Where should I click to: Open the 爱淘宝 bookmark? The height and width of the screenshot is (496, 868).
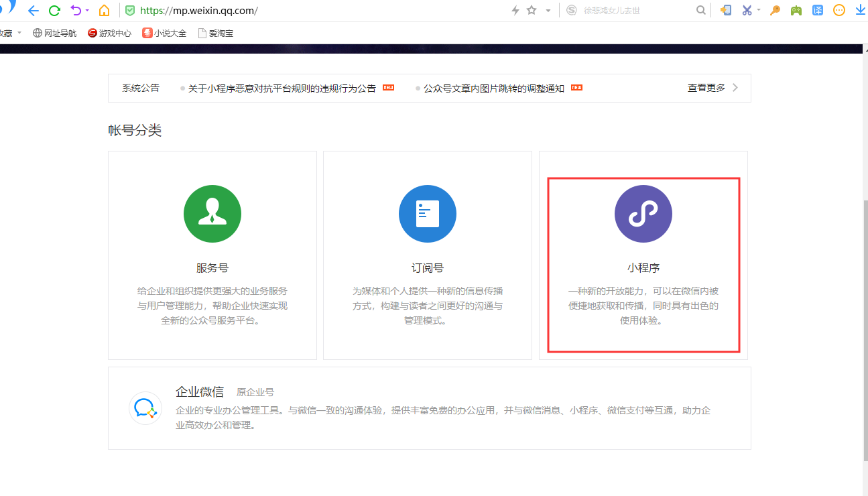[215, 33]
